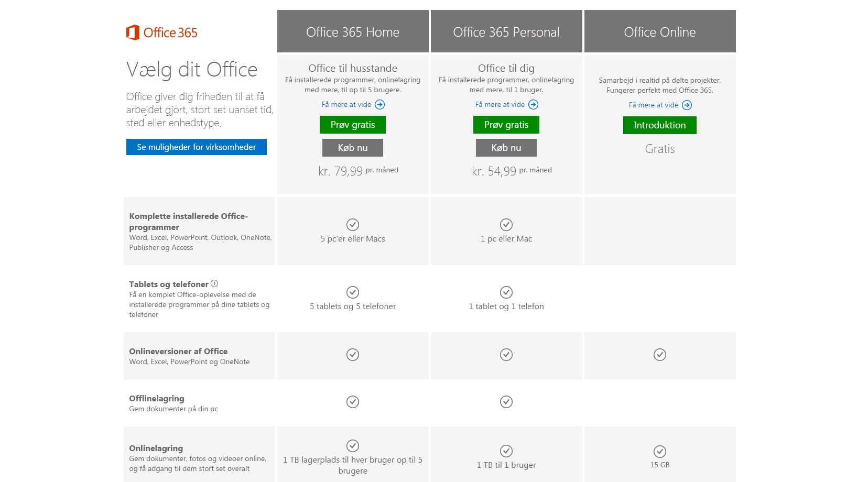868x482 pixels.
Task: Open Få mere at vide link for Home
Action: (346, 105)
